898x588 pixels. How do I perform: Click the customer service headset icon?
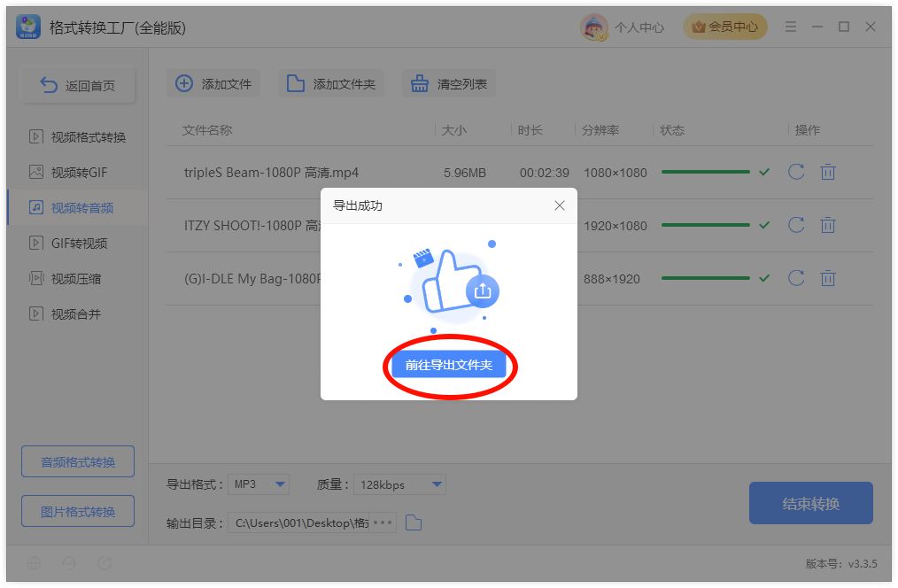tap(69, 563)
